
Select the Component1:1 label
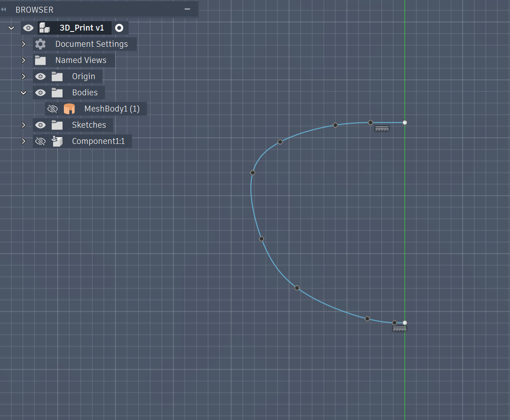tap(98, 141)
